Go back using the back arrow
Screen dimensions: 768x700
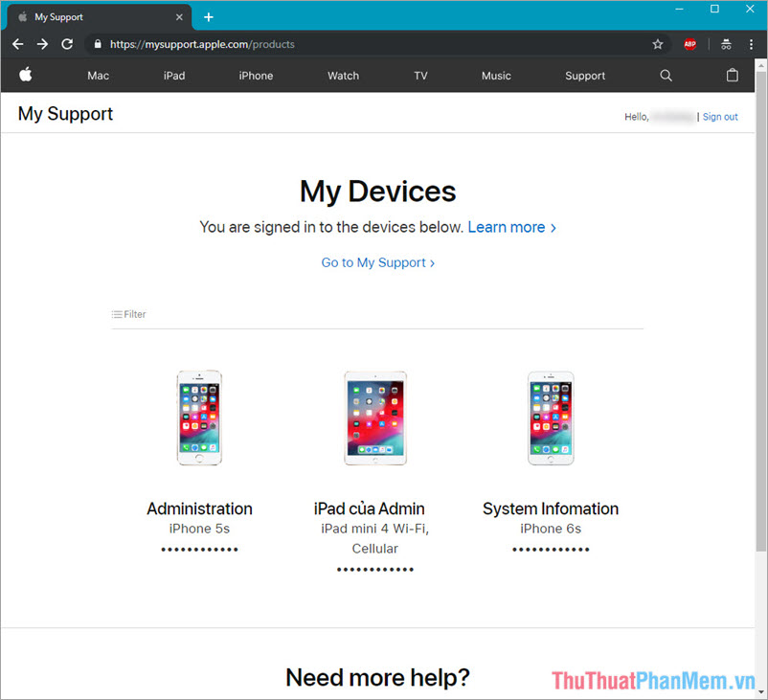[x=16, y=43]
